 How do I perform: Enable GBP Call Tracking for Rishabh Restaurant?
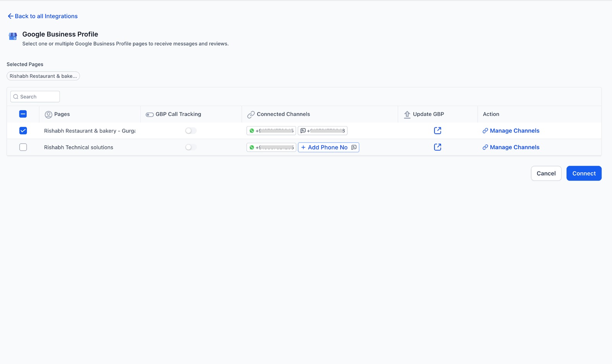pyautogui.click(x=190, y=131)
